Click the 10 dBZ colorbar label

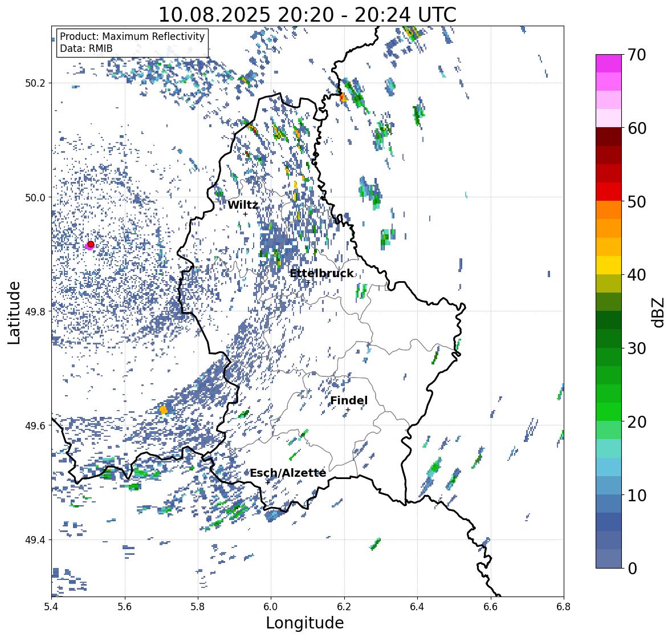(x=637, y=495)
